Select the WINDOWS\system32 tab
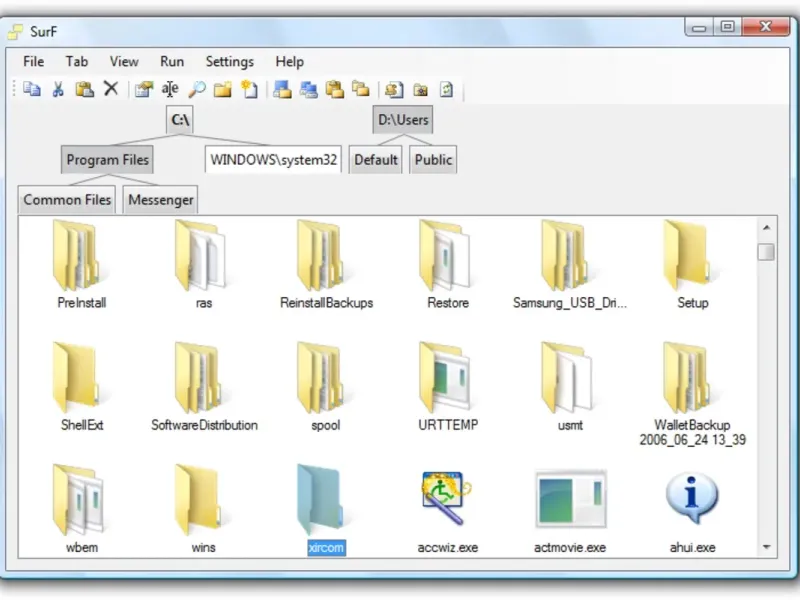The width and height of the screenshot is (800, 600). pyautogui.click(x=273, y=160)
